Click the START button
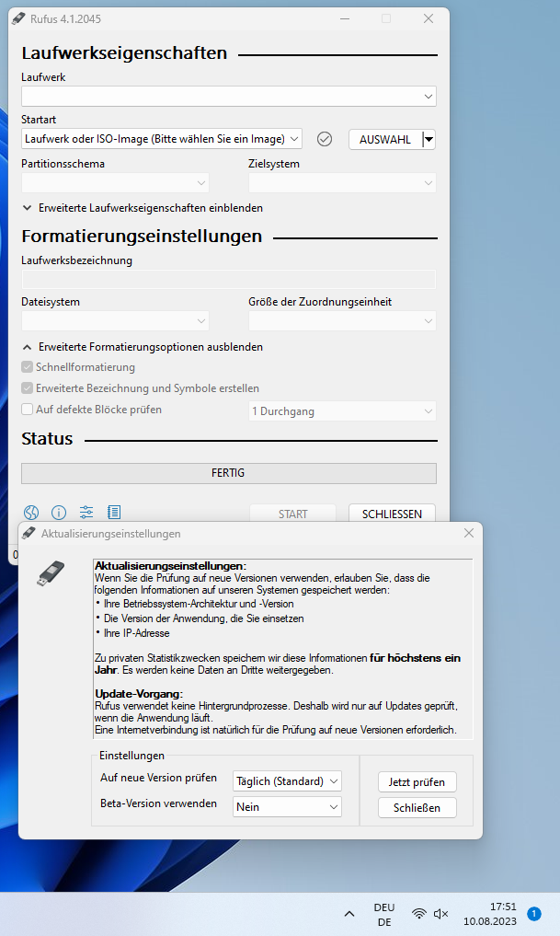Image resolution: width=560 pixels, height=936 pixels. pyautogui.click(x=292, y=514)
